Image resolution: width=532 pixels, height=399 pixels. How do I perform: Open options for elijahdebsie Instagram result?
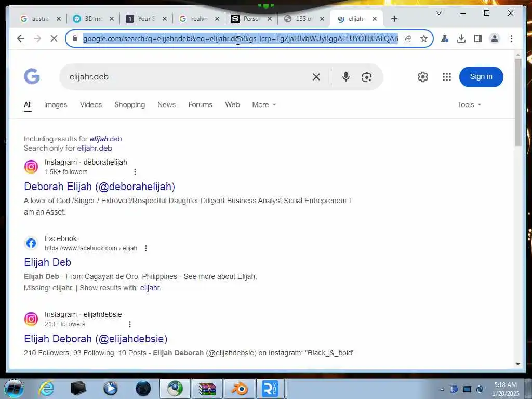129,324
